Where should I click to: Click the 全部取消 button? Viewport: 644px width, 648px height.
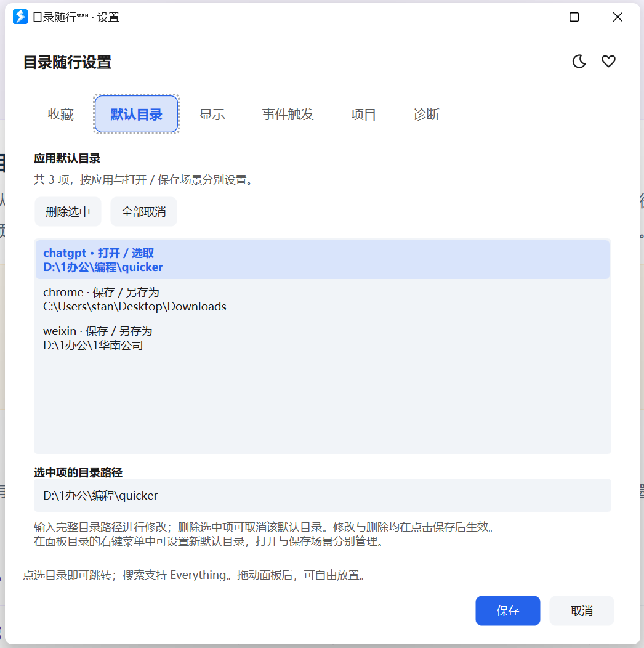(143, 212)
